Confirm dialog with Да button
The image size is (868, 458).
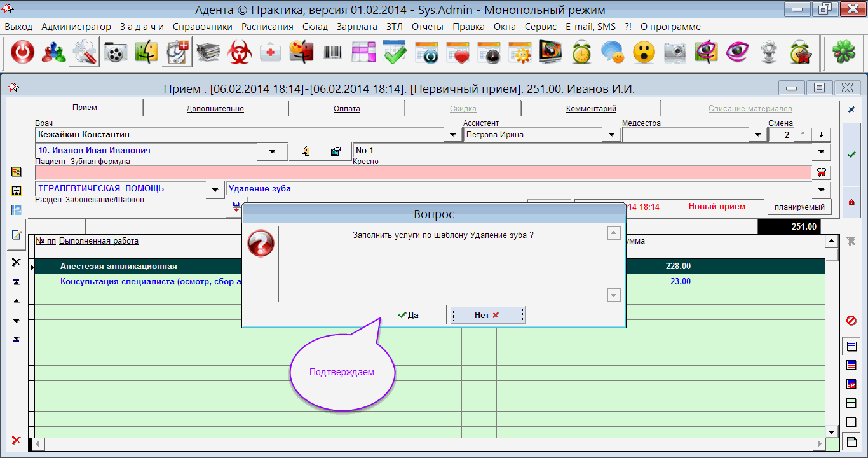408,315
